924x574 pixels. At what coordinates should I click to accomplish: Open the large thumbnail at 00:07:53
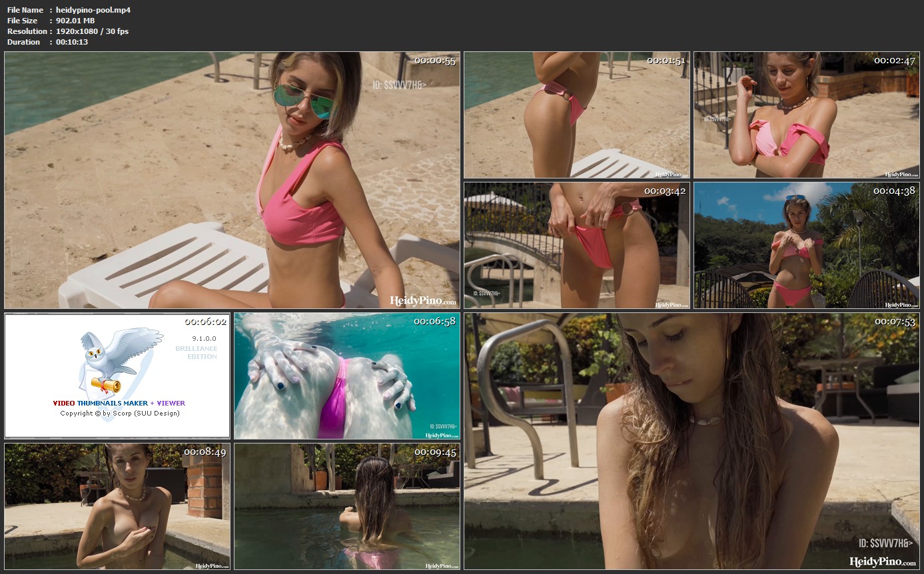(692, 441)
